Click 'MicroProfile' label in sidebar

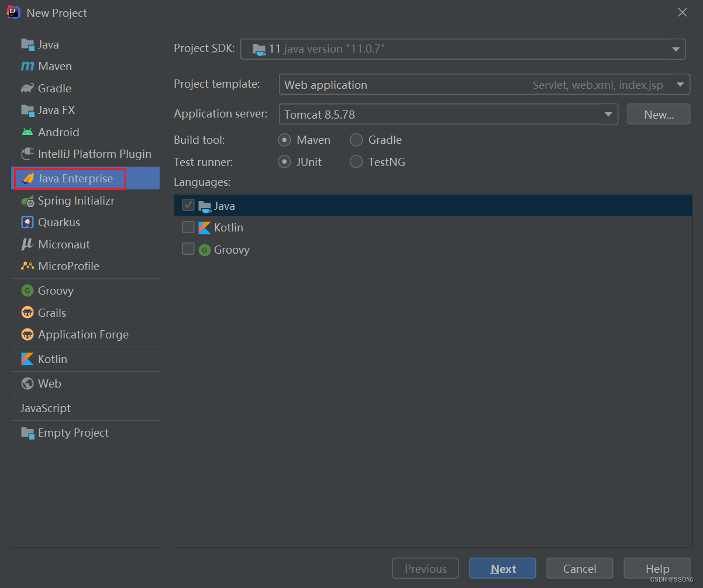tap(68, 266)
